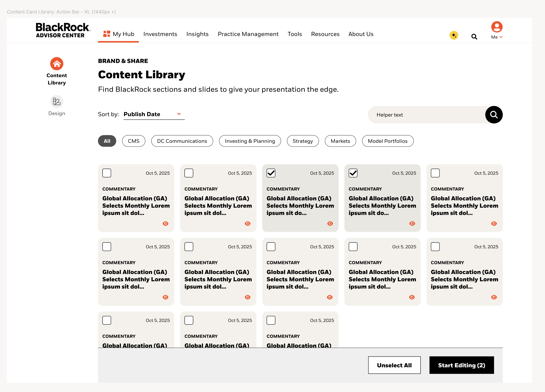Viewport: 545px width, 392px height.
Task: Open the Publish Date sort dropdown
Action: 154,114
